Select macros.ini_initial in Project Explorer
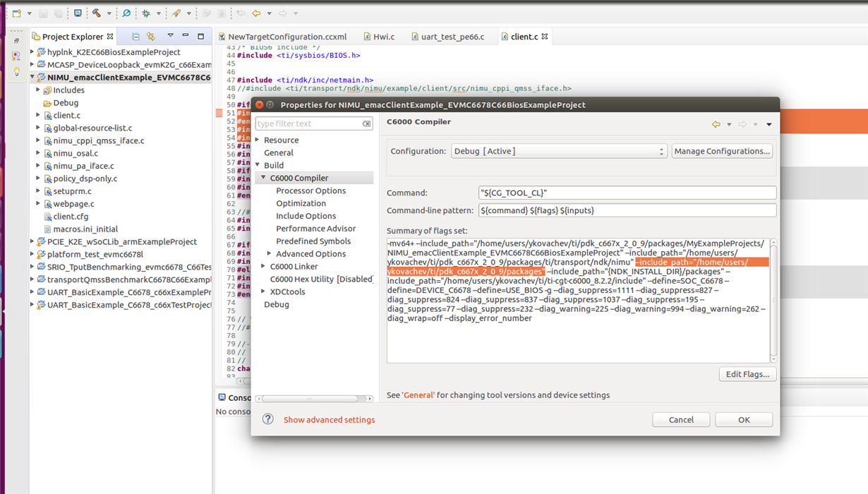868x494 pixels. pyautogui.click(x=85, y=229)
